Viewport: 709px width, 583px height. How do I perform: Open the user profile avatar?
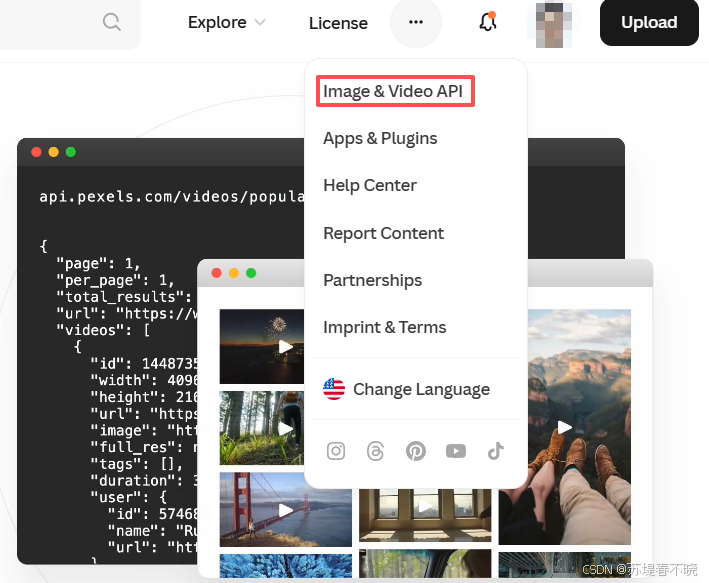point(554,24)
